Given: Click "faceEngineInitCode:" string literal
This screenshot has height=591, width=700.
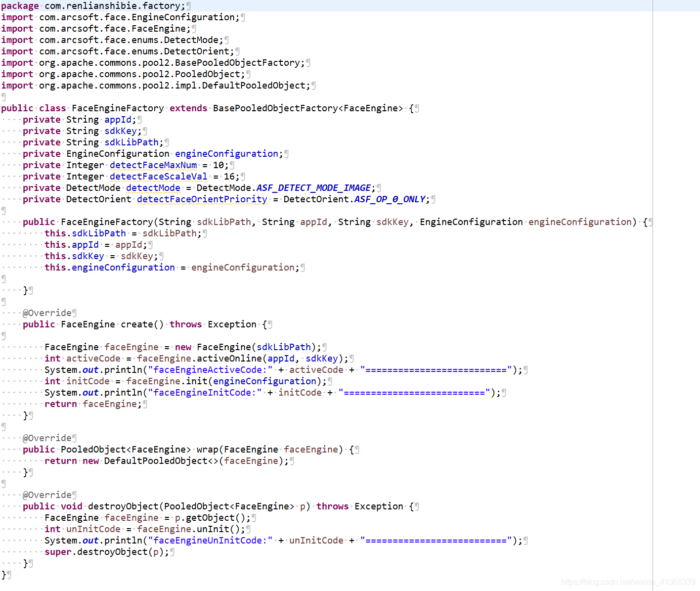Looking at the screenshot, I should click(205, 393).
